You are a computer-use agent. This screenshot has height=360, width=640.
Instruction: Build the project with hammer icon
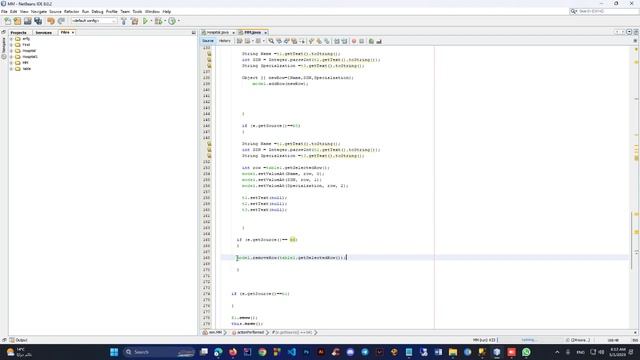tap(124, 21)
